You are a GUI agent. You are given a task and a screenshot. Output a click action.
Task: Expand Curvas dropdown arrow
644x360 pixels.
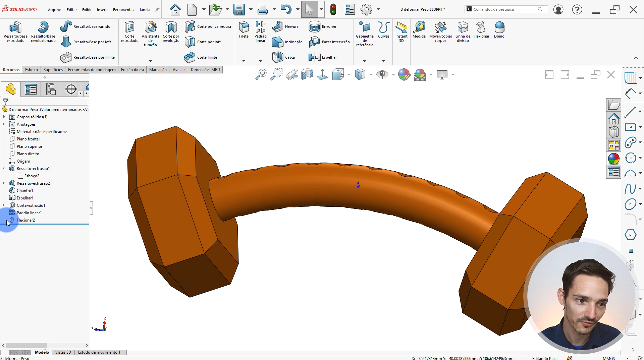tap(383, 61)
